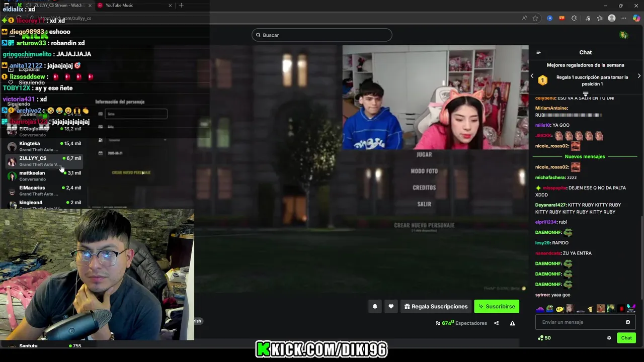
Task: Open Santutu channel in sidebar
Action: 44,346
